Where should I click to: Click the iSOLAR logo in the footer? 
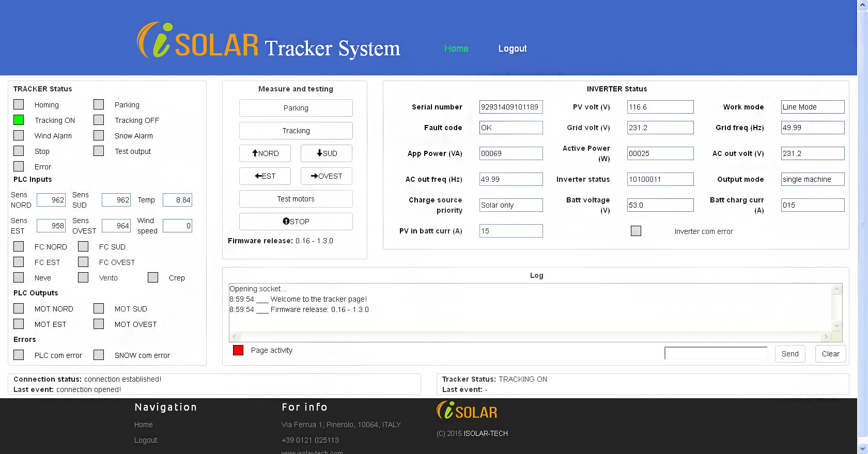point(467,411)
